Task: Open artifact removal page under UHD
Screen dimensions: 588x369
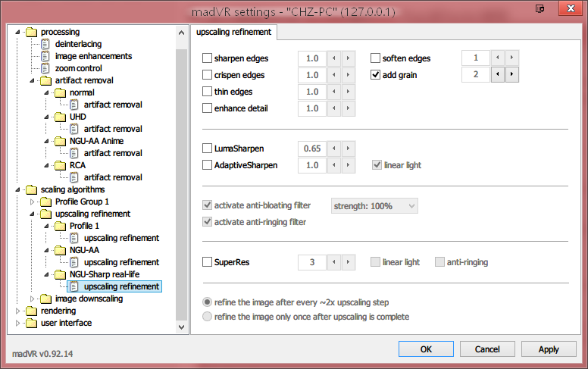Action: [x=113, y=129]
